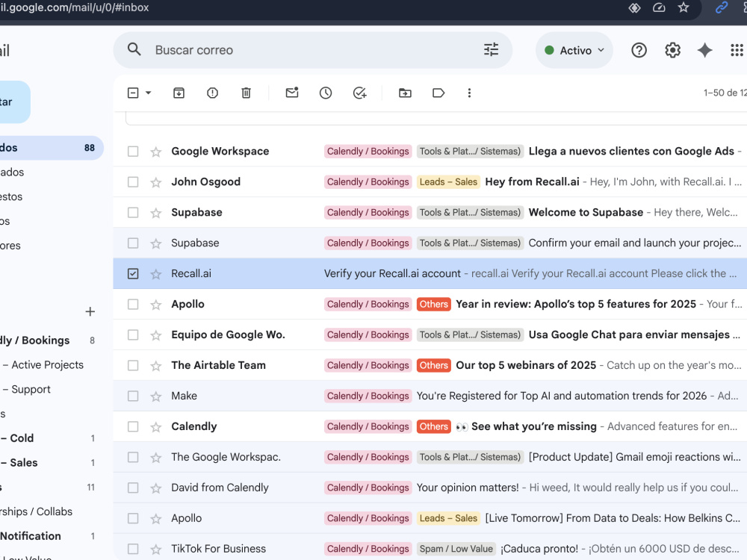Open the Labels icon in toolbar
Viewport: 747px width, 560px height.
coord(438,93)
